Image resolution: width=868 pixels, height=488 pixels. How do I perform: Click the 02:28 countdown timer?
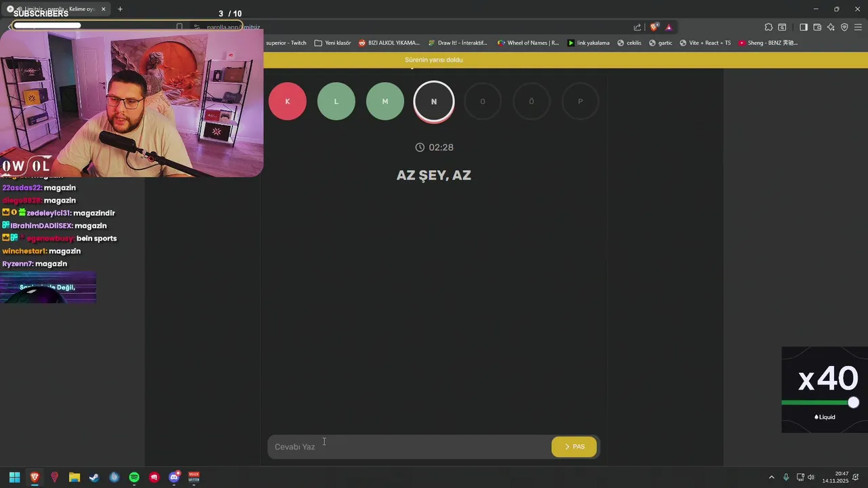click(x=434, y=147)
